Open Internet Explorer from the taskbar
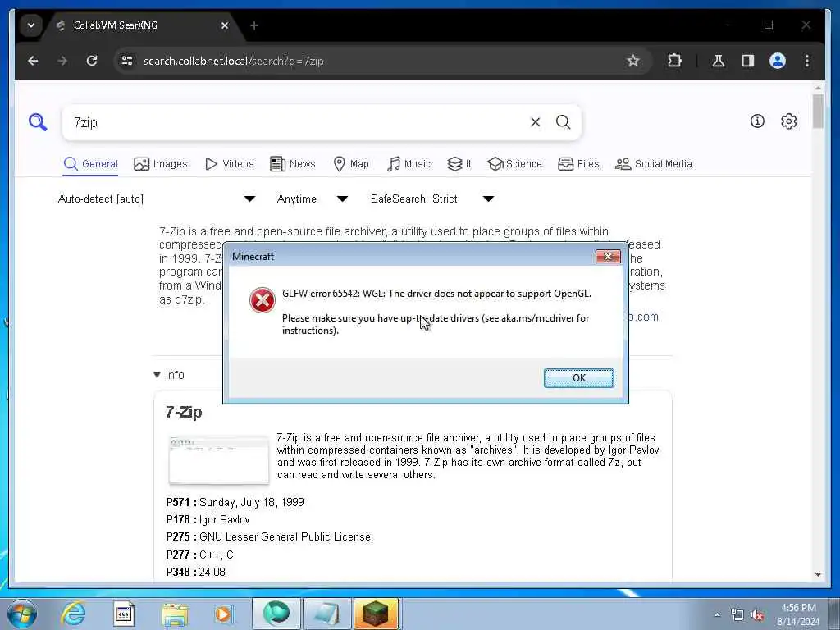Image resolution: width=840 pixels, height=630 pixels. 73,614
